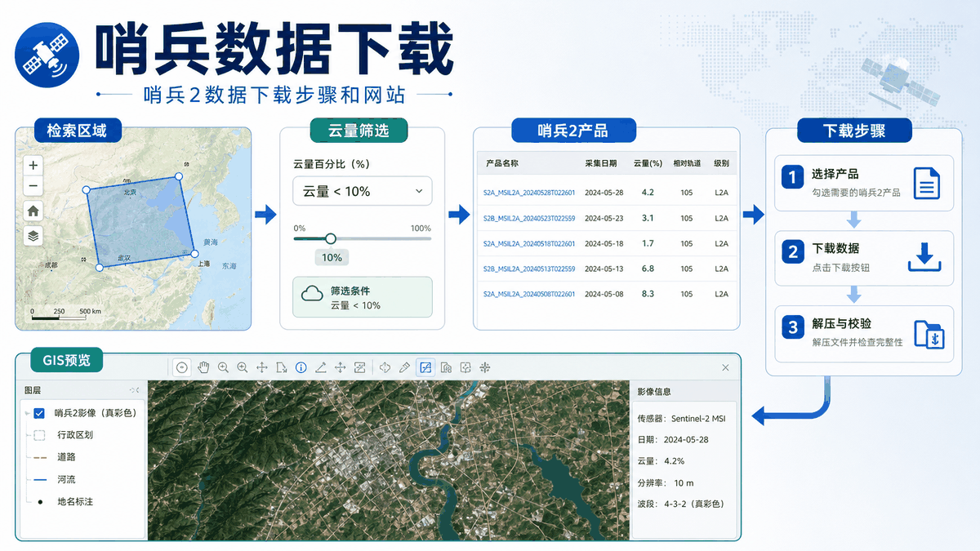Image resolution: width=980 pixels, height=551 pixels.
Task: Click the satellite logo beside the title
Action: [x=47, y=55]
